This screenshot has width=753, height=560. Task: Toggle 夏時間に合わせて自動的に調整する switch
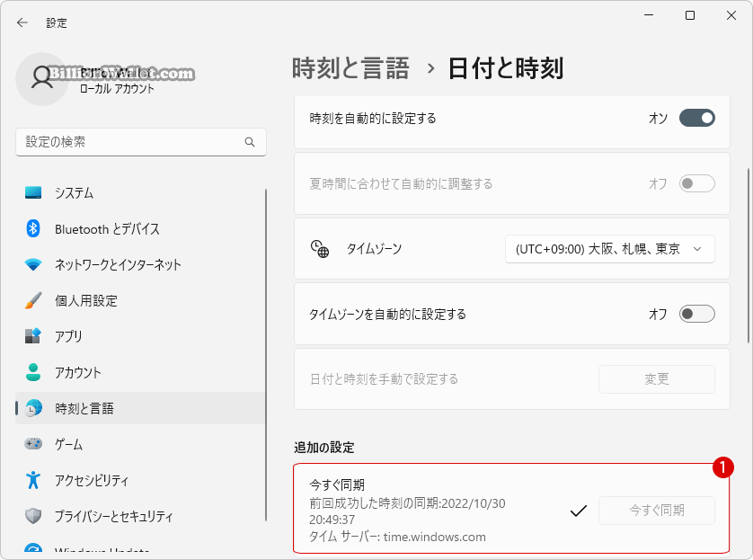coord(696,182)
